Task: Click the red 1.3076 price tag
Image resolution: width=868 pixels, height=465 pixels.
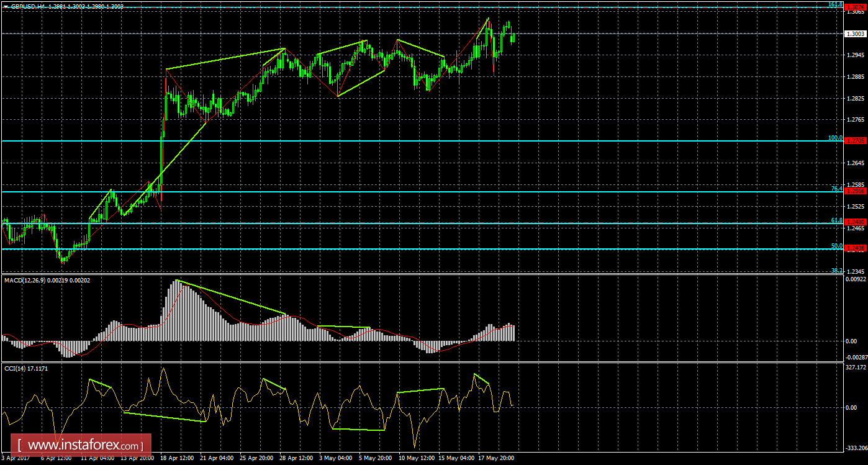Action: click(855, 6)
